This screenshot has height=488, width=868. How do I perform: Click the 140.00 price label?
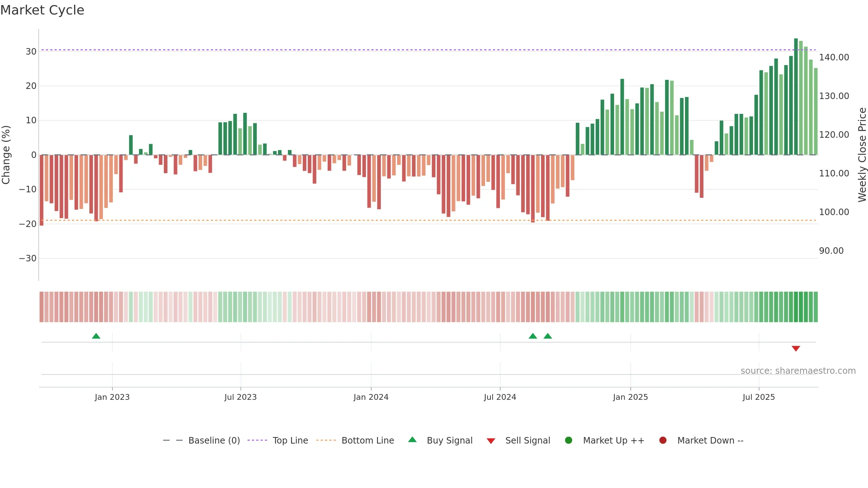click(x=834, y=57)
